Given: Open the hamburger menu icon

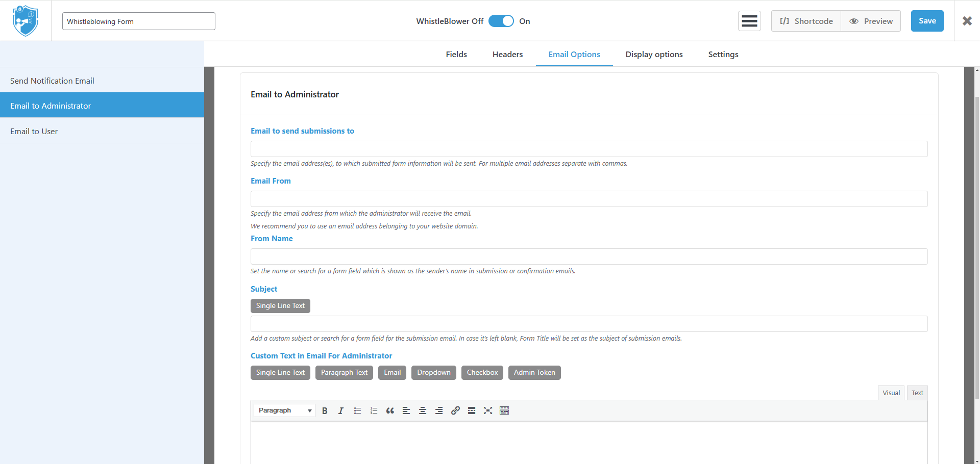Looking at the screenshot, I should [x=749, y=21].
